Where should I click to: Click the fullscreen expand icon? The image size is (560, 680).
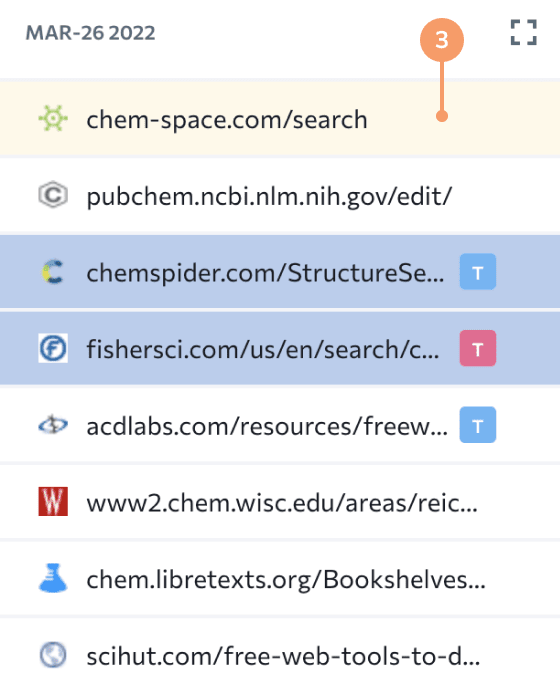pyautogui.click(x=524, y=32)
